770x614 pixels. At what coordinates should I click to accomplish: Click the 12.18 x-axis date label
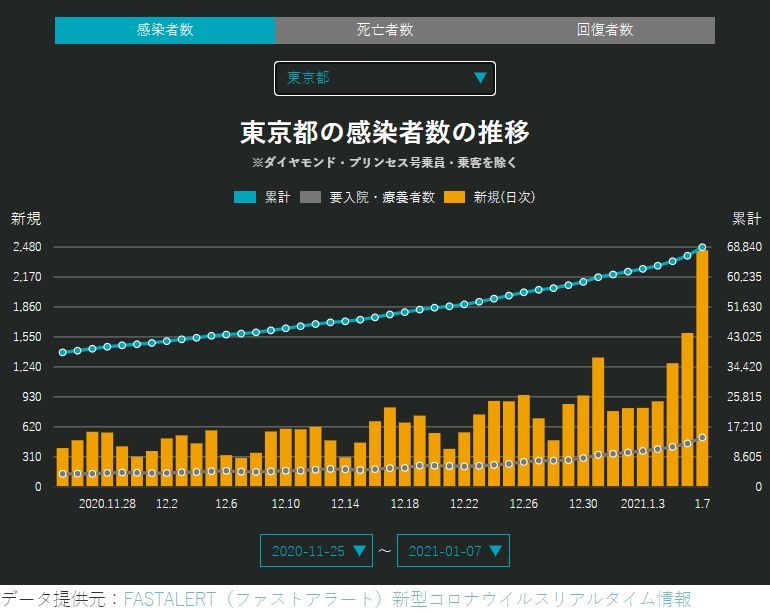(x=405, y=504)
